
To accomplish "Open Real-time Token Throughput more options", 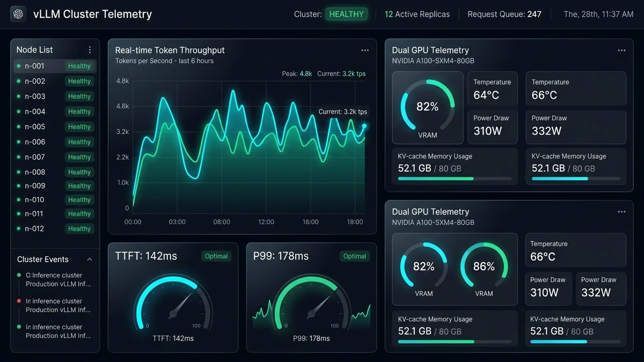I will (365, 50).
